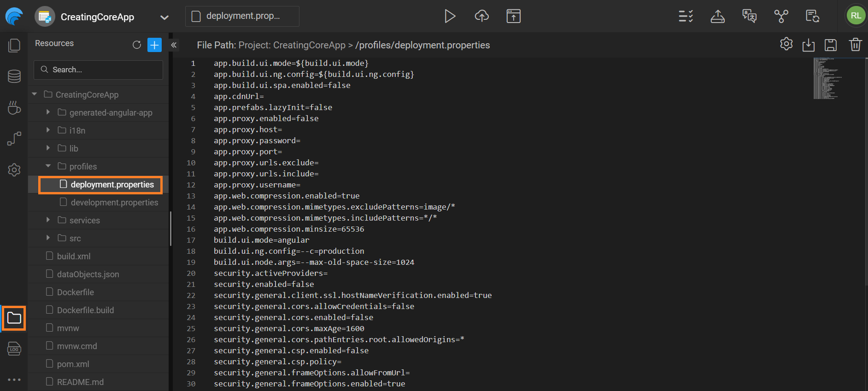Viewport: 868px width, 391px height.
Task: Click the Run/Preview play button
Action: tap(450, 17)
